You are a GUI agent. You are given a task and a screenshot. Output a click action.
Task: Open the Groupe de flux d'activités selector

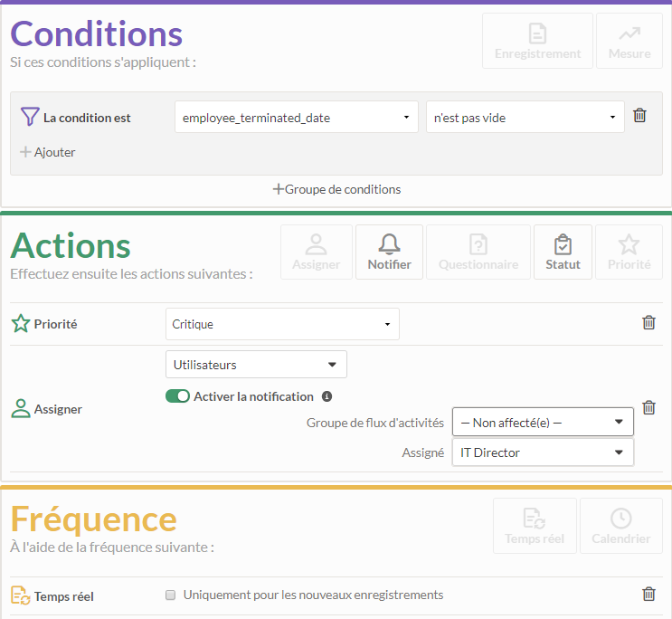pos(543,422)
